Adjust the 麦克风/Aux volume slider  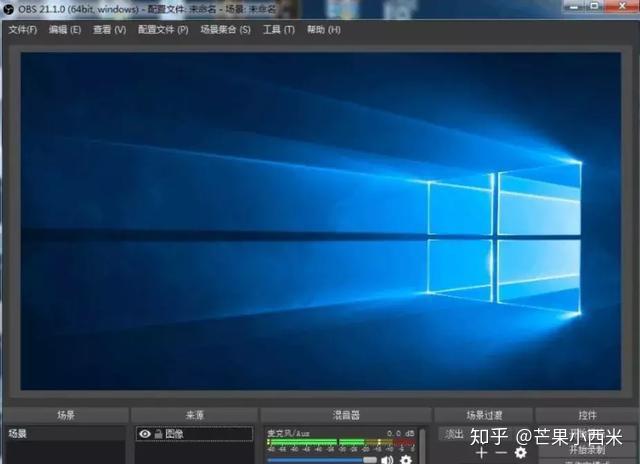tap(322, 460)
